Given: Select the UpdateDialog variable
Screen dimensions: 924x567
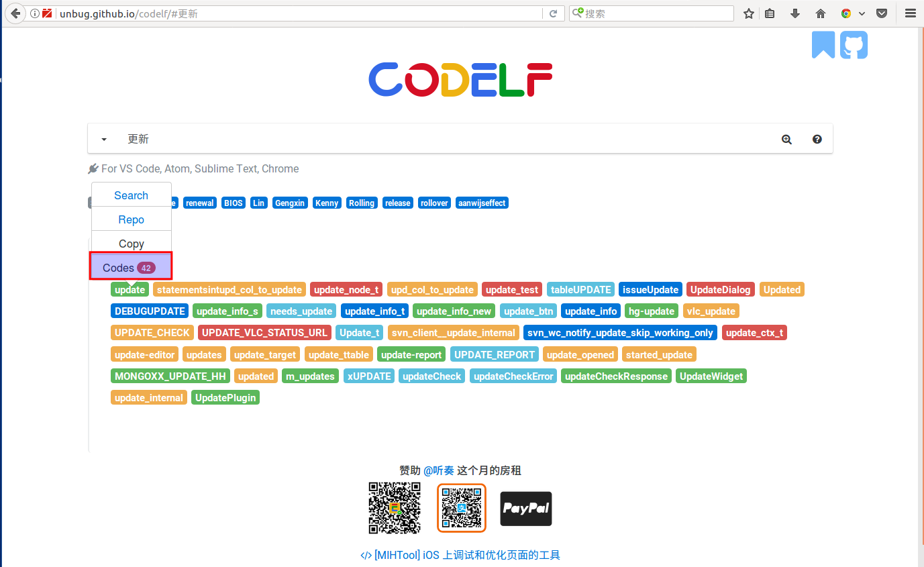Looking at the screenshot, I should click(721, 290).
